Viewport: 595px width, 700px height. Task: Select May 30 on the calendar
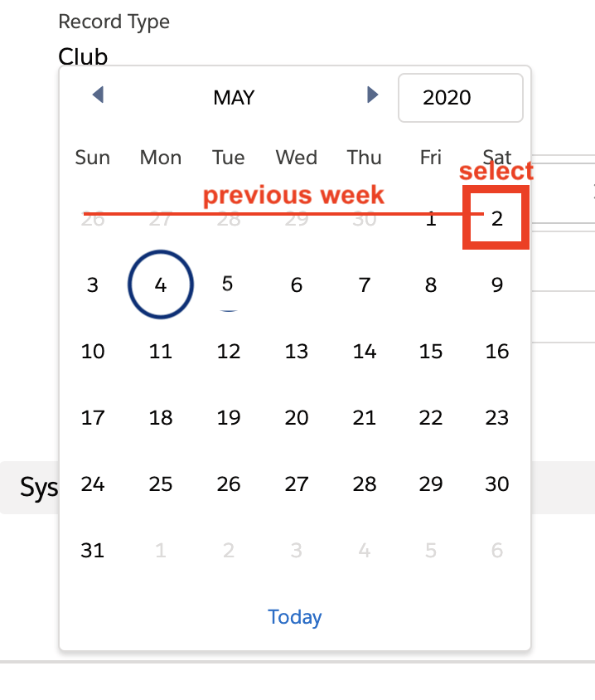[496, 484]
